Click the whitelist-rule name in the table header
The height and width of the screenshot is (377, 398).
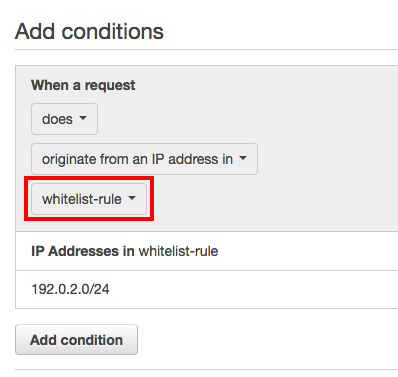pos(178,251)
